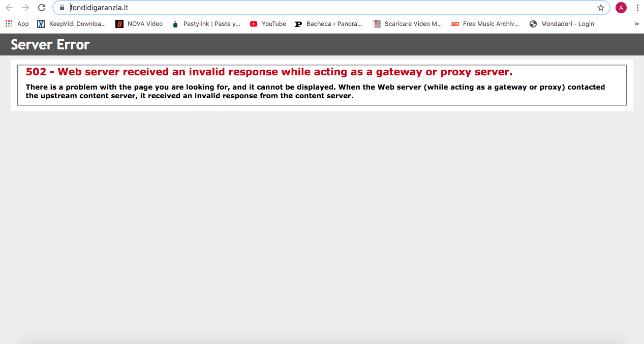Open the Free Music Archive bookmark
This screenshot has height=344, width=644.
[485, 24]
